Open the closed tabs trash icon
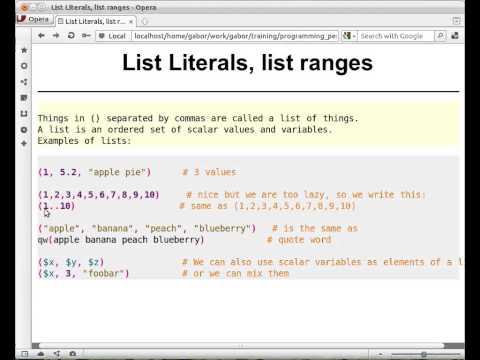 point(456,21)
